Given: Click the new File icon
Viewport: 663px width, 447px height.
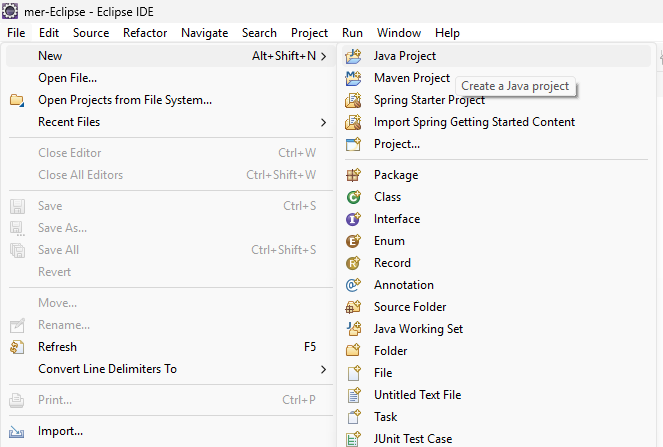Looking at the screenshot, I should click(x=353, y=373).
